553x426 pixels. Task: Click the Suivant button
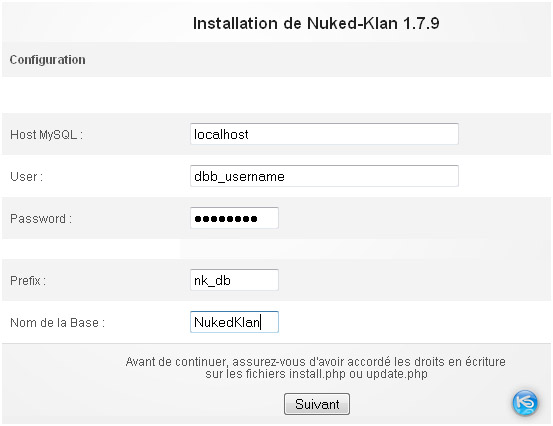click(317, 404)
